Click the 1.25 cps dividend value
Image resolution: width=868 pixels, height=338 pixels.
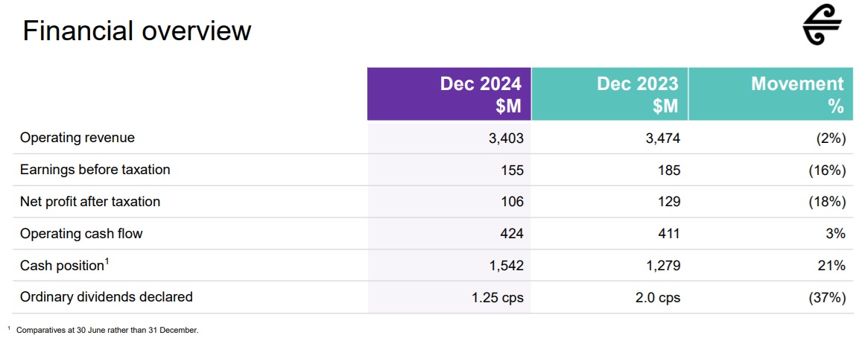pos(498,298)
